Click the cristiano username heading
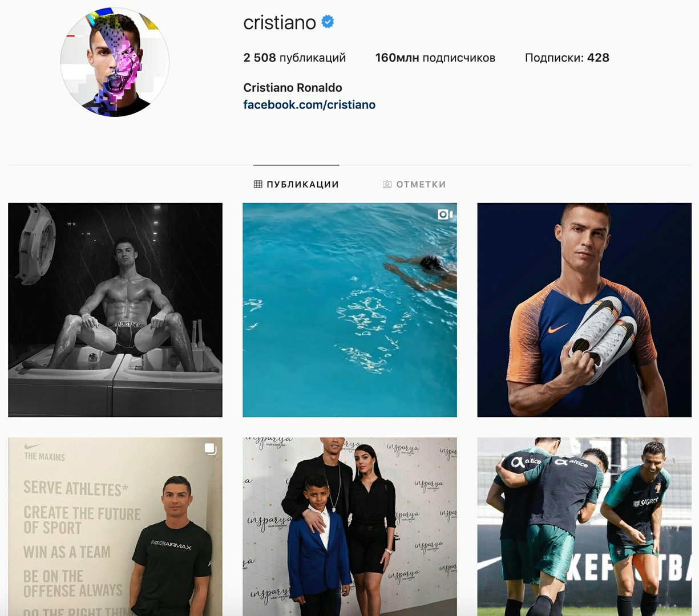 point(280,23)
